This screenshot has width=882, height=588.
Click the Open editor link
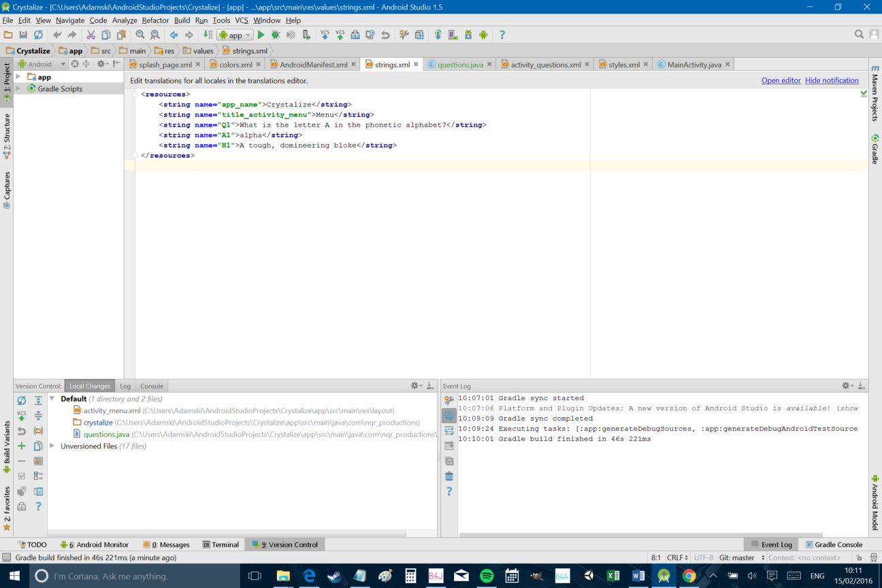coord(781,80)
